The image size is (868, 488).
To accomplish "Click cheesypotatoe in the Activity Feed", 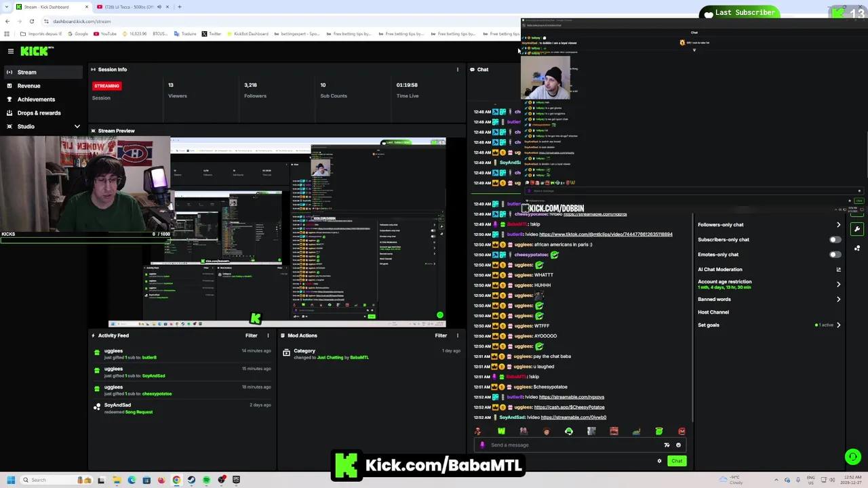I will click(x=157, y=394).
